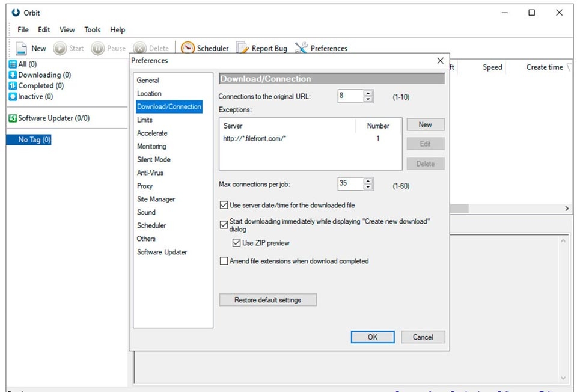Image resolution: width=577 pixels, height=392 pixels.
Task: Cancel the Preferences dialog
Action: click(423, 337)
